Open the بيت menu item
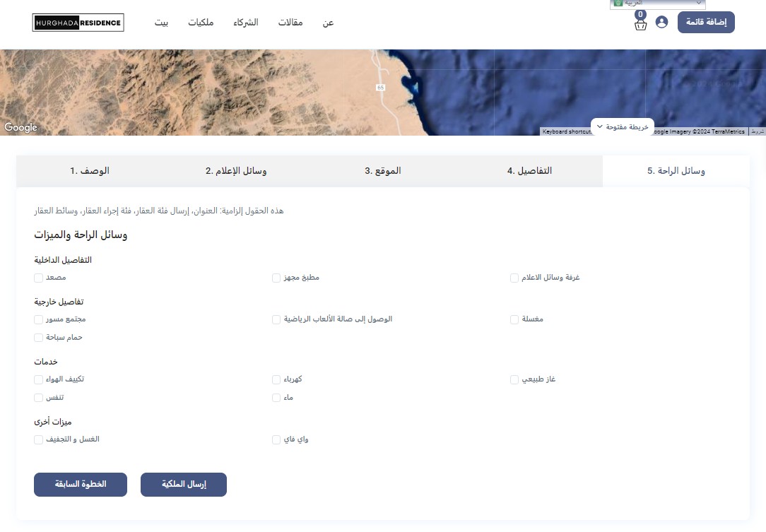The height and width of the screenshot is (532, 766). 161,23
